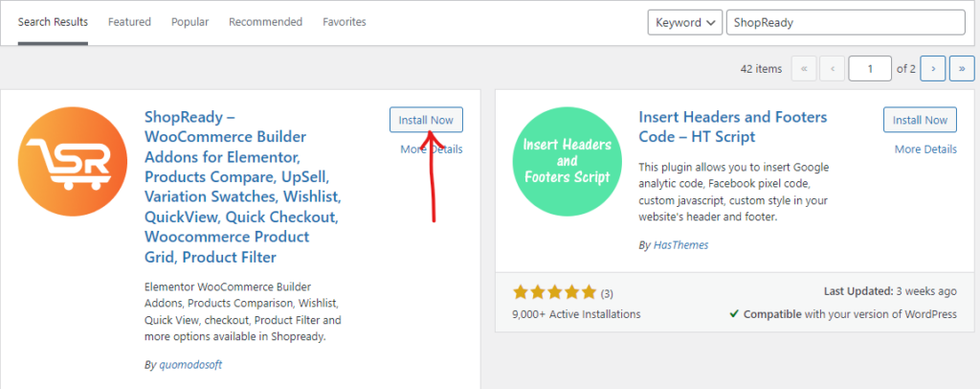Screen dimensions: 980x389
Task: Select the Recommended tab
Action: [x=265, y=22]
